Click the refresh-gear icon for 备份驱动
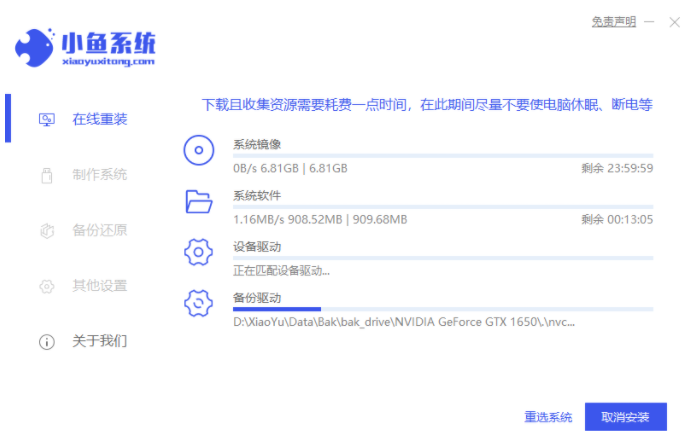Screen dimensions: 681x431 pos(199,303)
